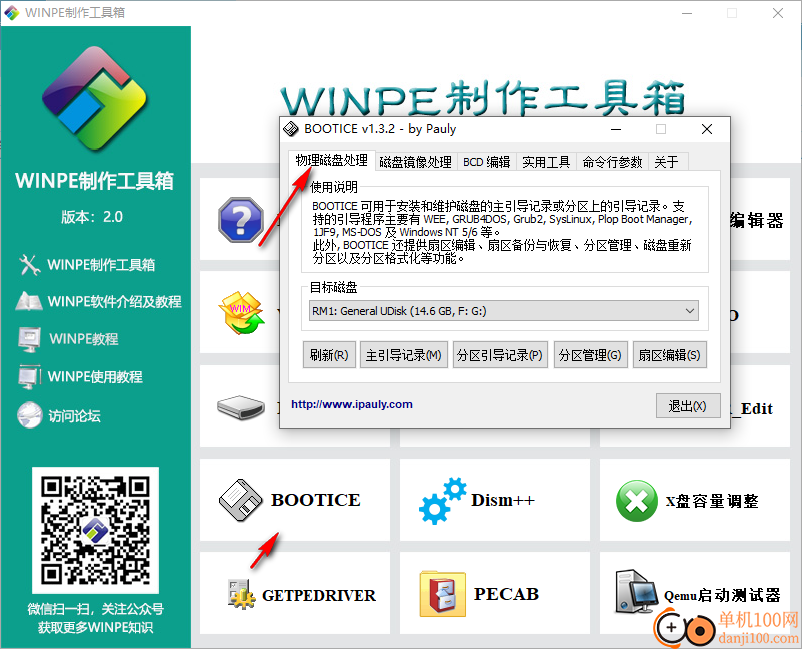Open the WIM package box icon
The height and width of the screenshot is (649, 802).
[x=241, y=313]
